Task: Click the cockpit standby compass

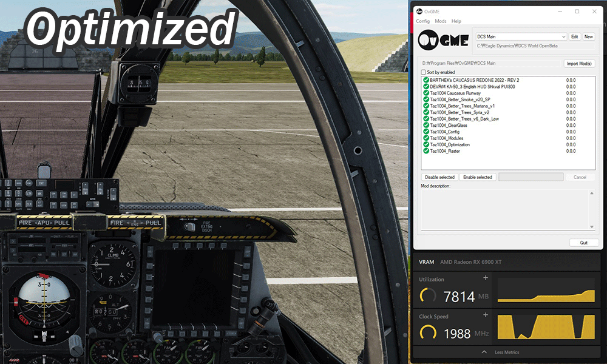Action: tap(138, 83)
